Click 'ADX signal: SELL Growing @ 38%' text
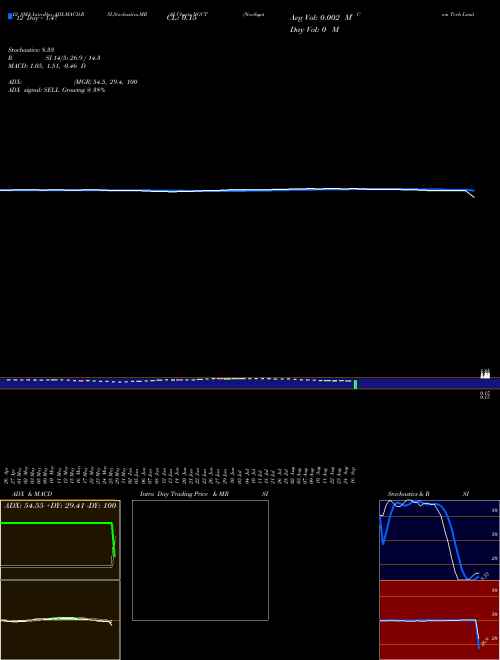Viewport: 500px width, 660px height. pos(56,90)
